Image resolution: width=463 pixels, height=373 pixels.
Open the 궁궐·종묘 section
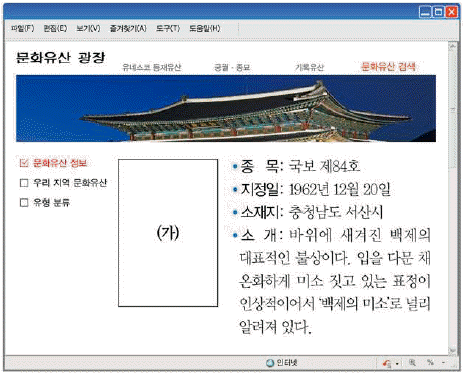click(x=232, y=67)
